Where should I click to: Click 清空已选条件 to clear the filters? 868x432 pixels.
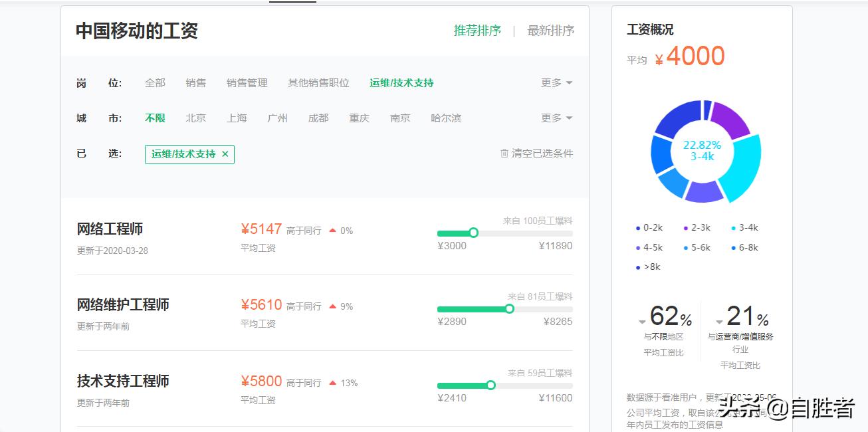(542, 154)
